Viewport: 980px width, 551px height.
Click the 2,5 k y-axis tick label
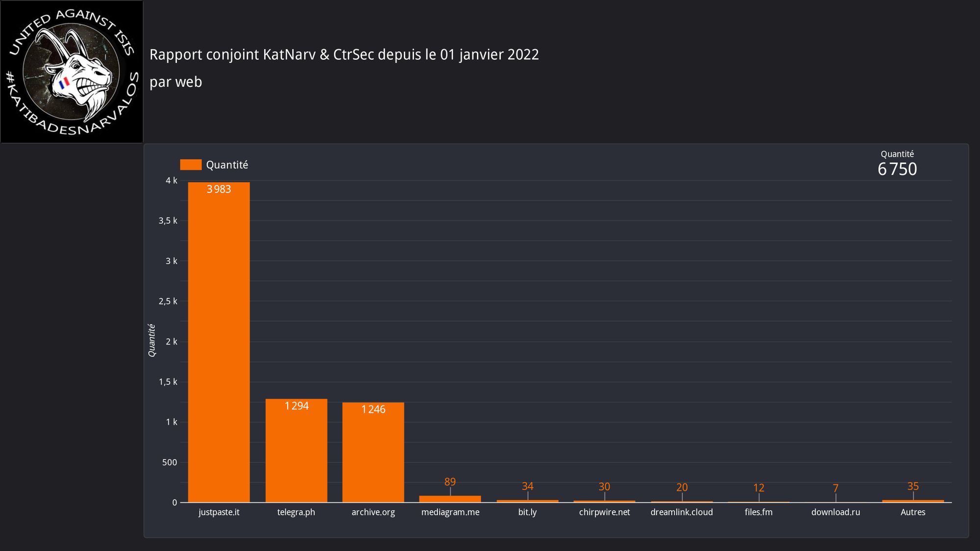point(168,301)
